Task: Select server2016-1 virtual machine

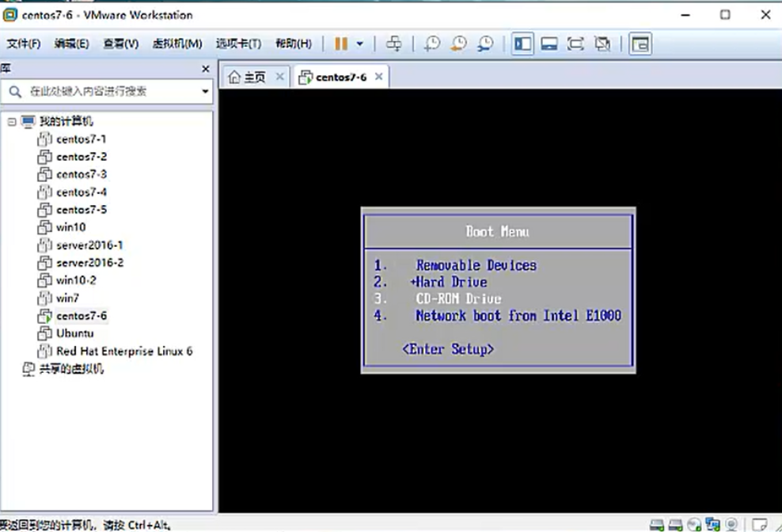Action: coord(89,245)
